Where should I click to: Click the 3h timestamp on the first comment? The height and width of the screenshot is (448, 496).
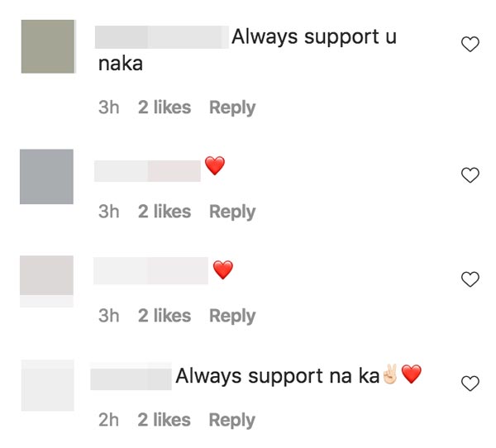[x=108, y=107]
